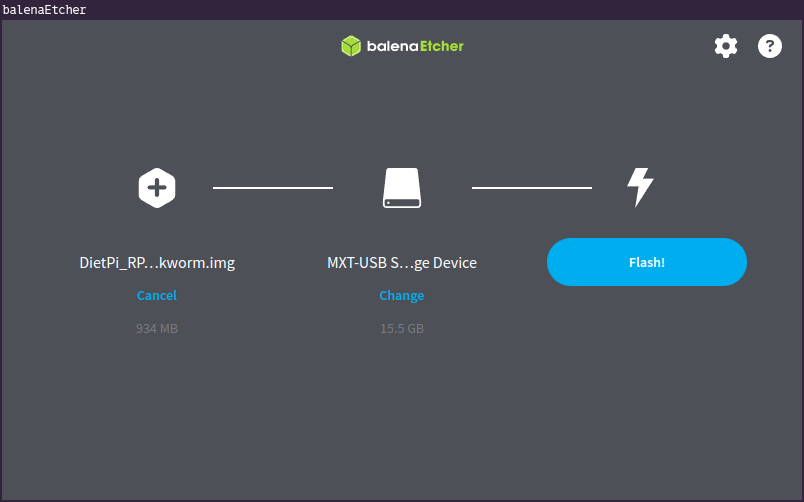804x502 pixels.
Task: Click the line connecting image and drive steps
Action: (x=273, y=187)
